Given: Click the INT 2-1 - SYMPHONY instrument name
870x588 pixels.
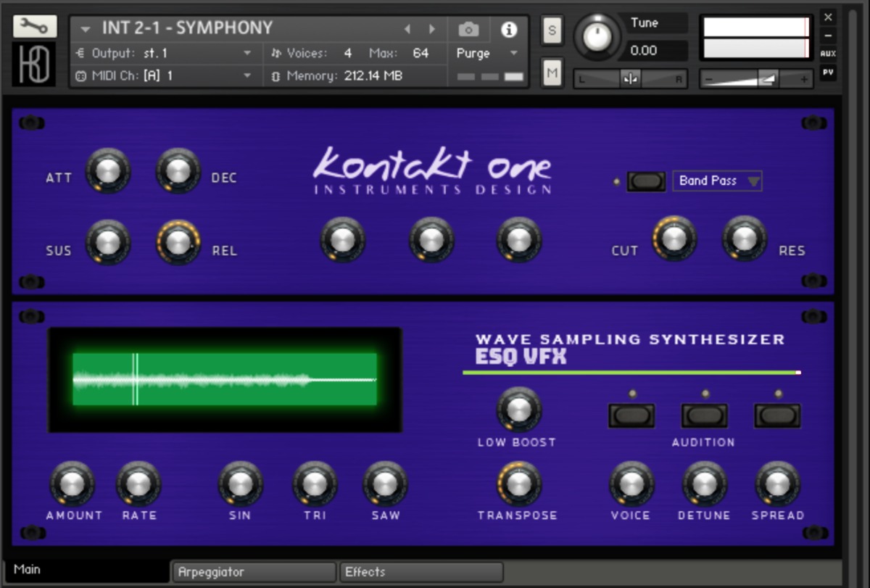Looking at the screenshot, I should click(x=187, y=28).
